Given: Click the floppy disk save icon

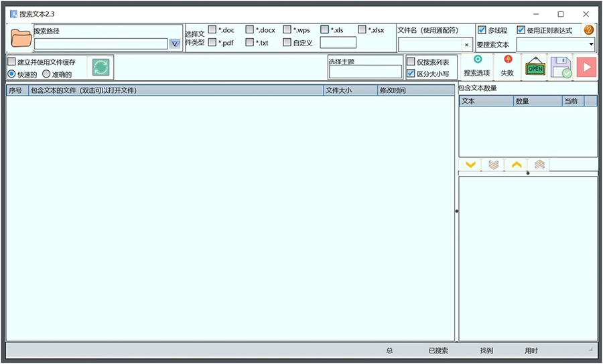Looking at the screenshot, I should pyautogui.click(x=560, y=68).
